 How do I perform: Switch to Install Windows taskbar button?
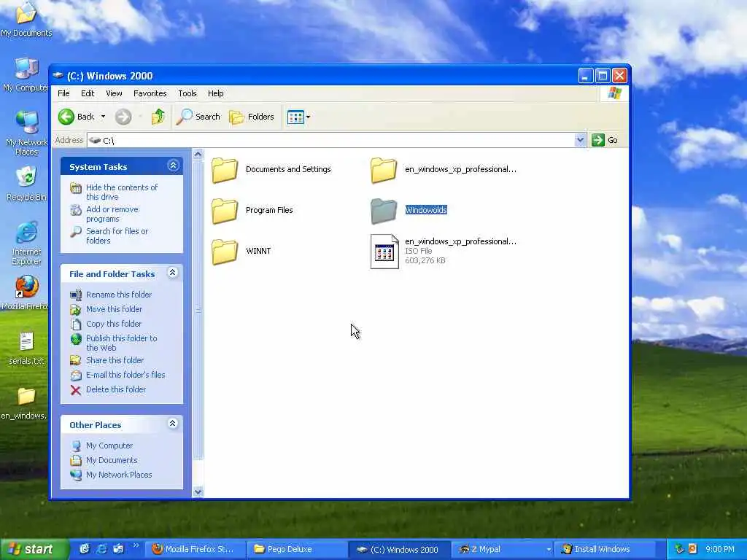pyautogui.click(x=603, y=550)
